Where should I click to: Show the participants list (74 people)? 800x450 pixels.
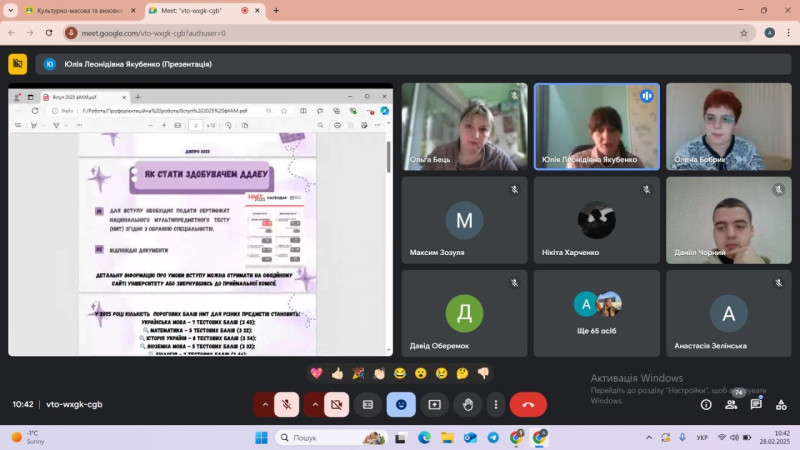pos(731,404)
